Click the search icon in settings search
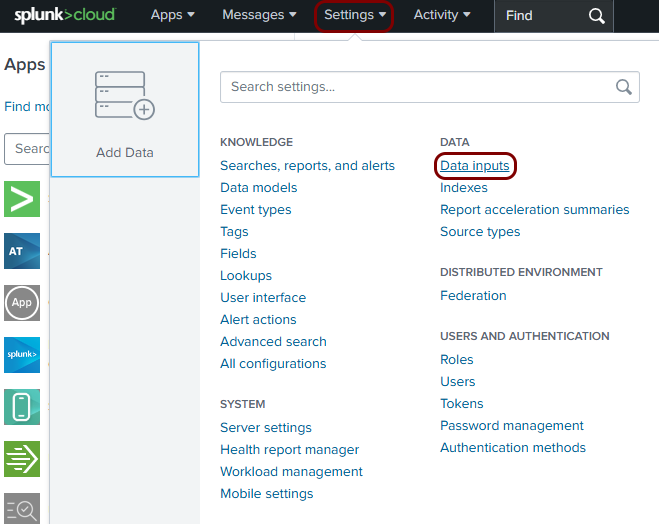 [625, 87]
